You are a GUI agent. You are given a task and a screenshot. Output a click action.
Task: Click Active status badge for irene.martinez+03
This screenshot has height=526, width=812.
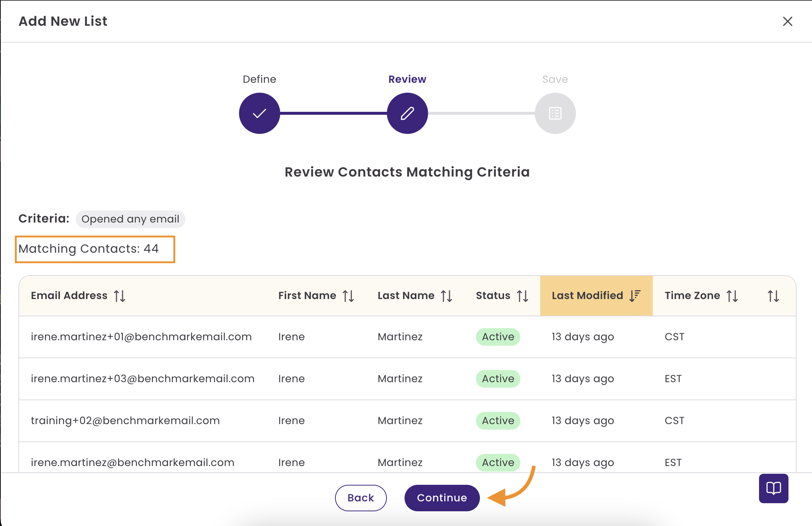coord(498,378)
